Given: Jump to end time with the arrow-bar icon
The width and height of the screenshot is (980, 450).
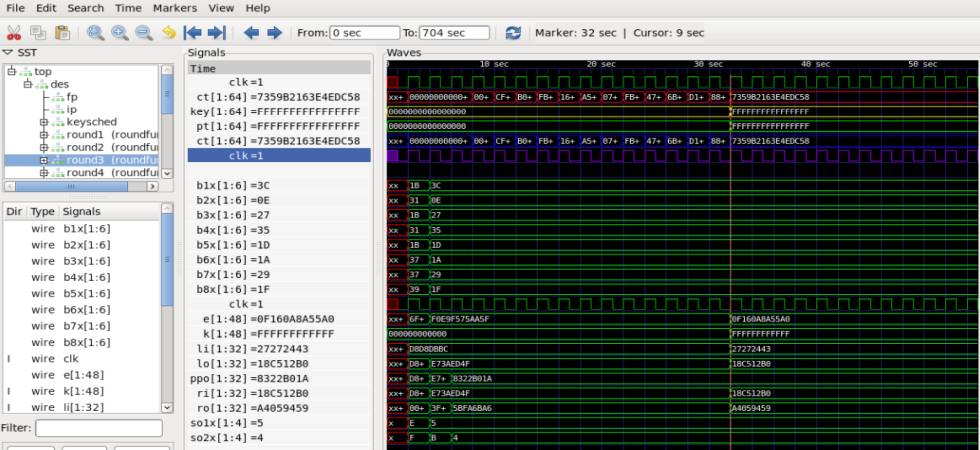Looking at the screenshot, I should pyautogui.click(x=216, y=32).
